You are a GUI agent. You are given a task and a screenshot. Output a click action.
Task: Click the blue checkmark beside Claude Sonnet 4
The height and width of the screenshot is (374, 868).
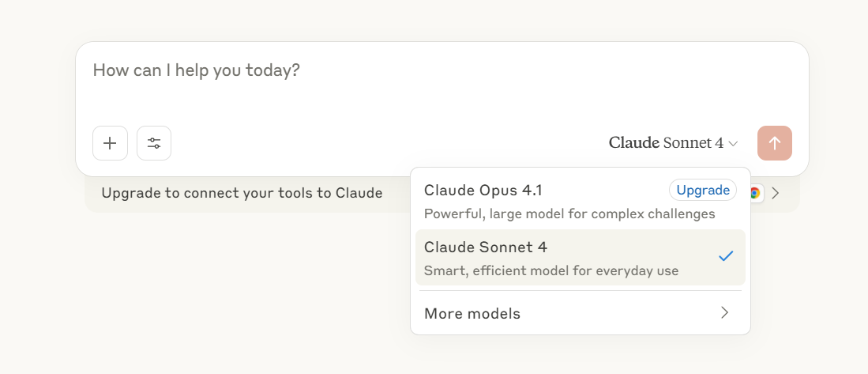(726, 256)
